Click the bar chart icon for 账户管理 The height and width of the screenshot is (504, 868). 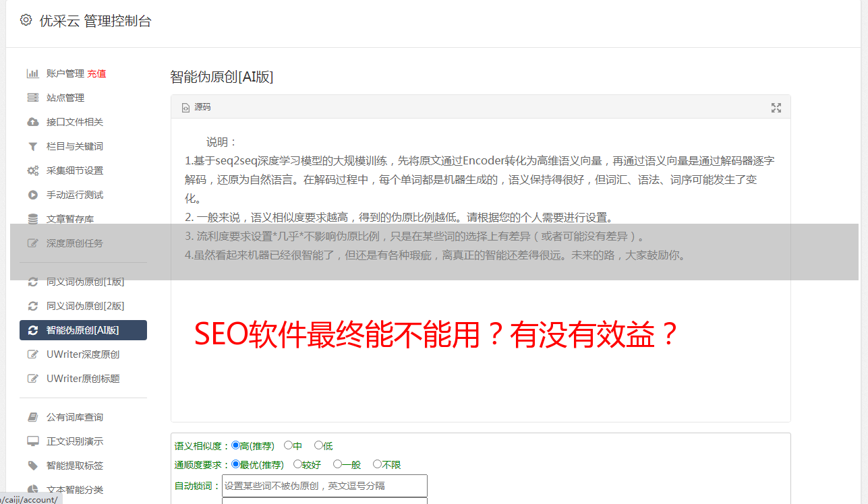32,73
